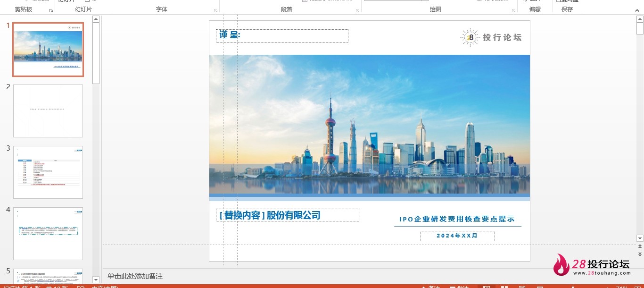Click the thumbnail panel scrollbar thumb
This screenshot has height=288, width=644.
pyautogui.click(x=96, y=53)
